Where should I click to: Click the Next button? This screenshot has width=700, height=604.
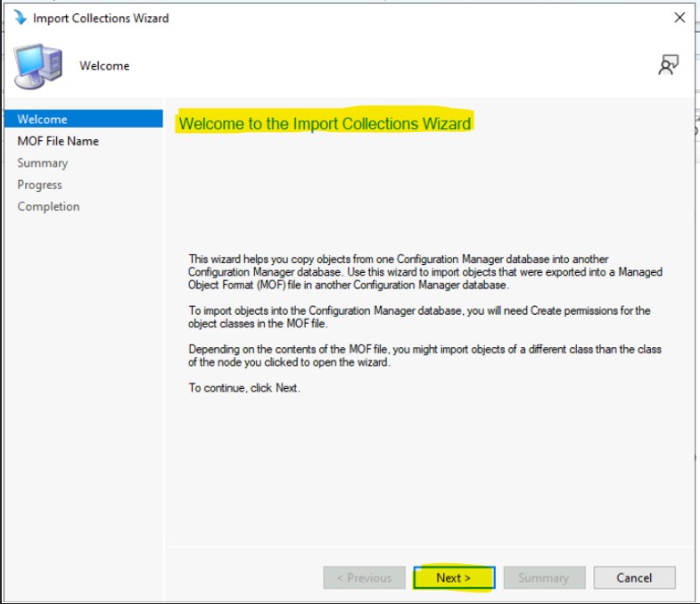(x=454, y=577)
